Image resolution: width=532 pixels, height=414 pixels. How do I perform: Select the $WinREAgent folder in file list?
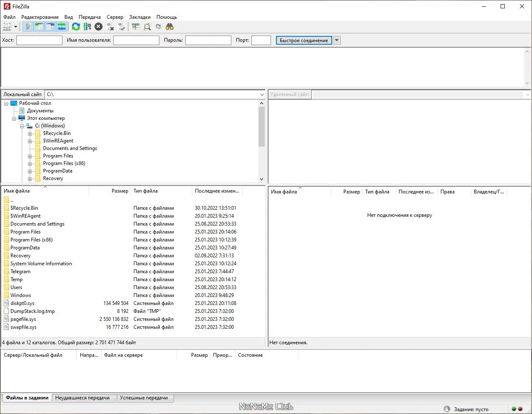pos(26,216)
